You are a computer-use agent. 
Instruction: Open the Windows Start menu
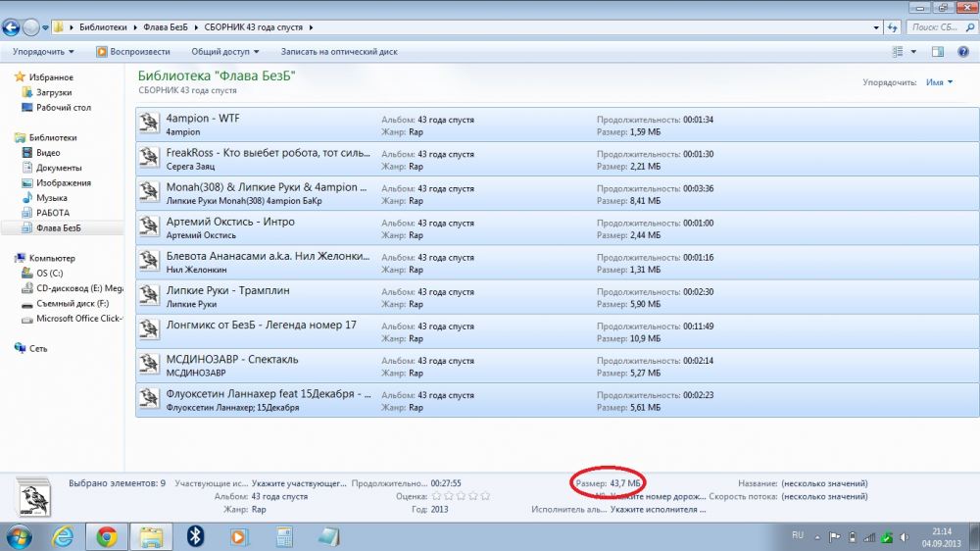pyautogui.click(x=18, y=537)
